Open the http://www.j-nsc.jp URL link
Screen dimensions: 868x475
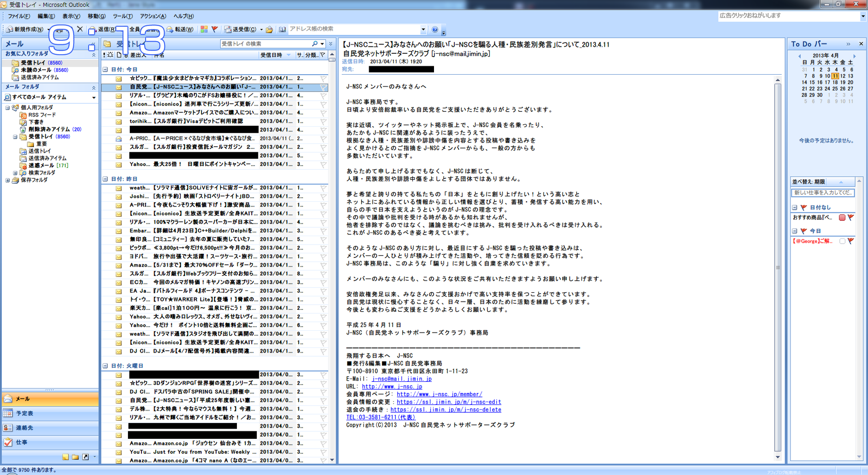[392, 386]
